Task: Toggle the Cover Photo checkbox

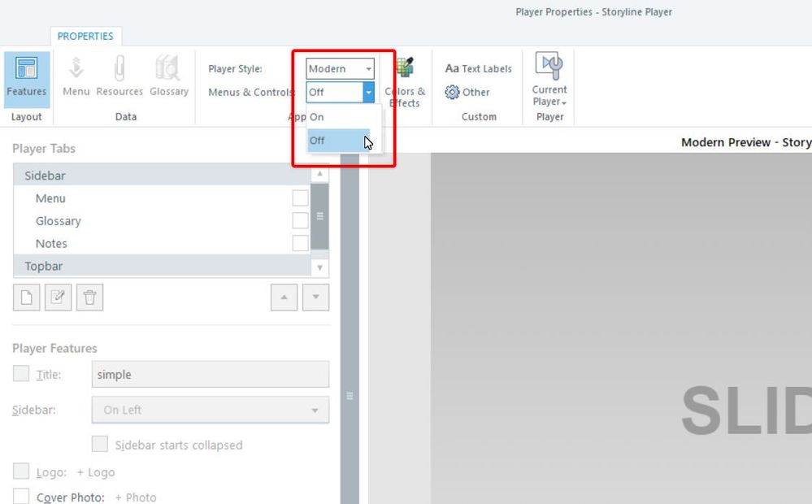Action: [20, 496]
